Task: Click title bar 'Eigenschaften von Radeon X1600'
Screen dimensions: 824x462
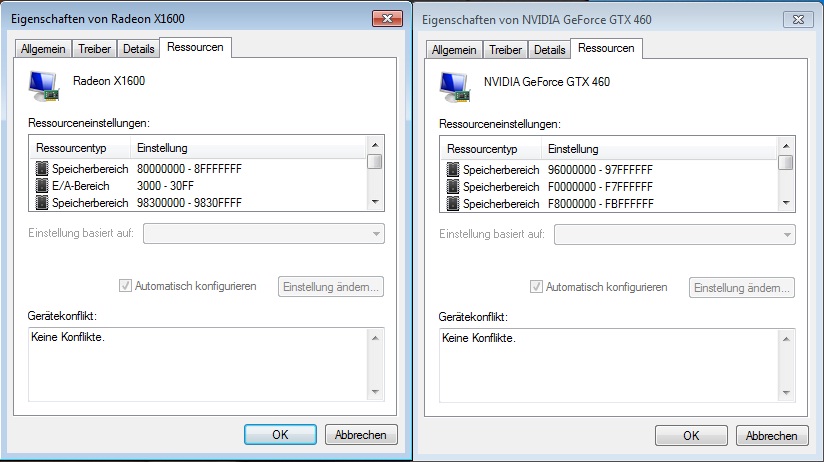Action: [x=98, y=19]
